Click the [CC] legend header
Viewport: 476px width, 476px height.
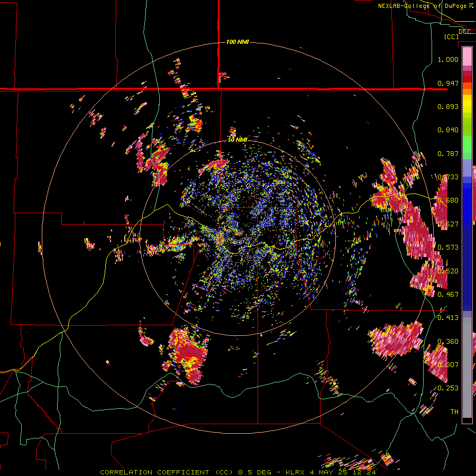coord(451,36)
